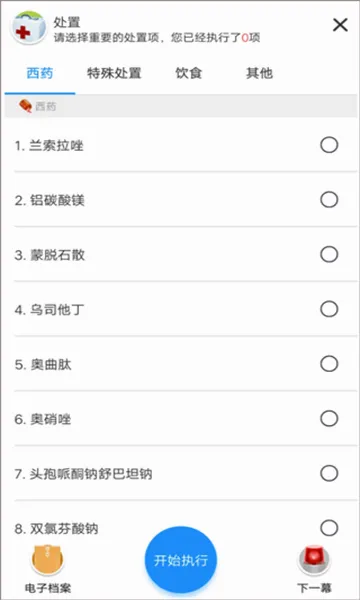Tick the 头孢哌酮钠舒巴坦钠 selection circle
This screenshot has height=600, width=360.
click(x=329, y=474)
